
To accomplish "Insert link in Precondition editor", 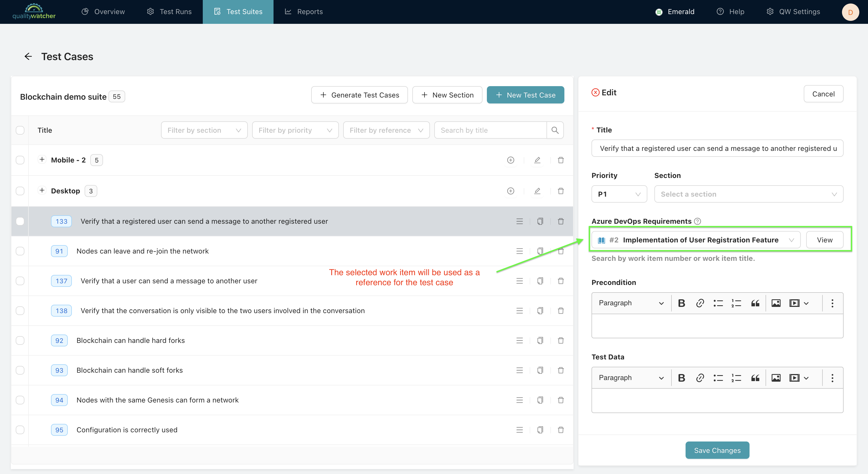I will [x=700, y=303].
